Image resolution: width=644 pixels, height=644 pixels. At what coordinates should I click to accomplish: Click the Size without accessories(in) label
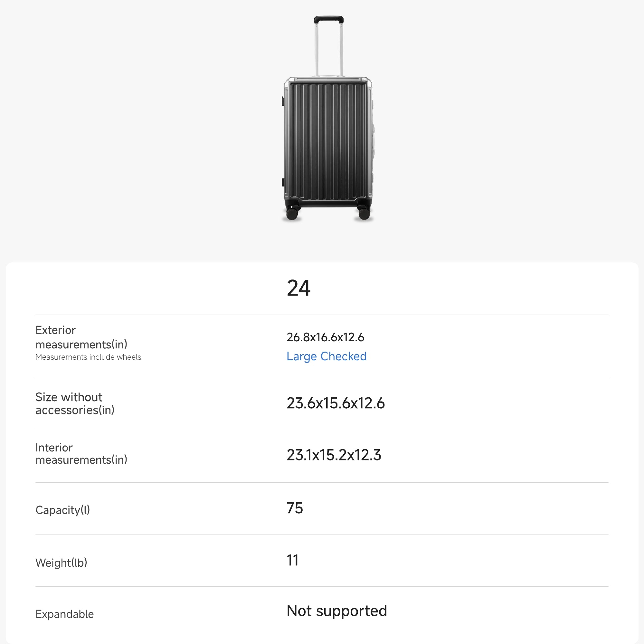[75, 403]
